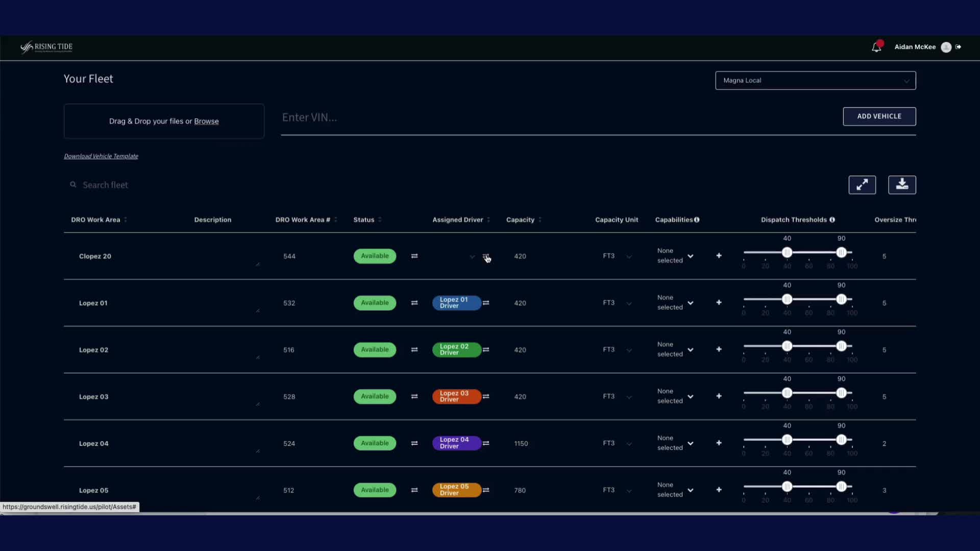
Task: Swap status for Lopez 04
Action: tap(414, 443)
